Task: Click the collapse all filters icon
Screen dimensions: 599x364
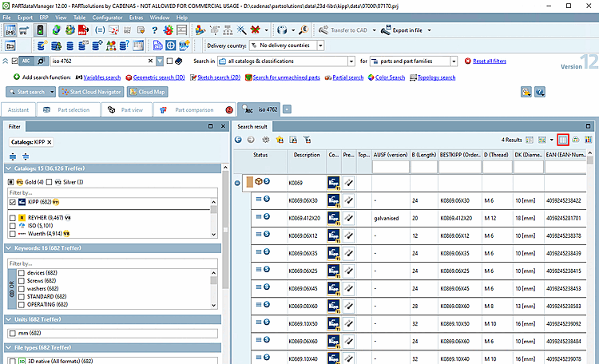Action: point(26,156)
